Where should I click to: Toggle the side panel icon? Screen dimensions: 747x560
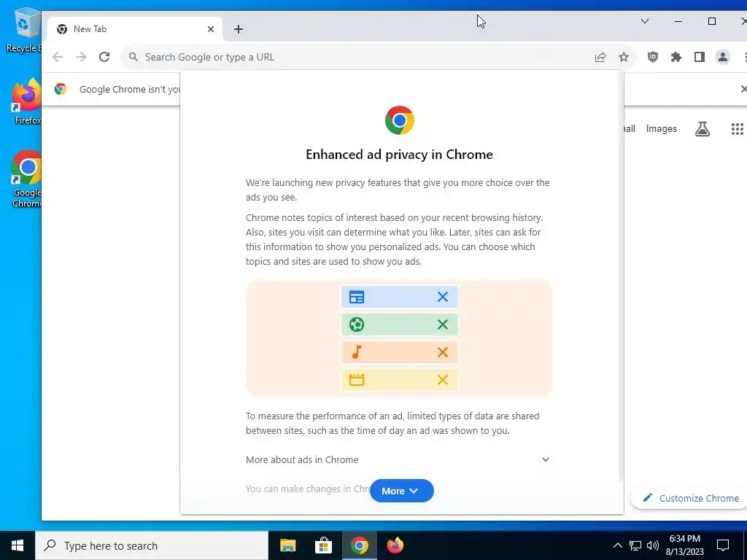[700, 57]
